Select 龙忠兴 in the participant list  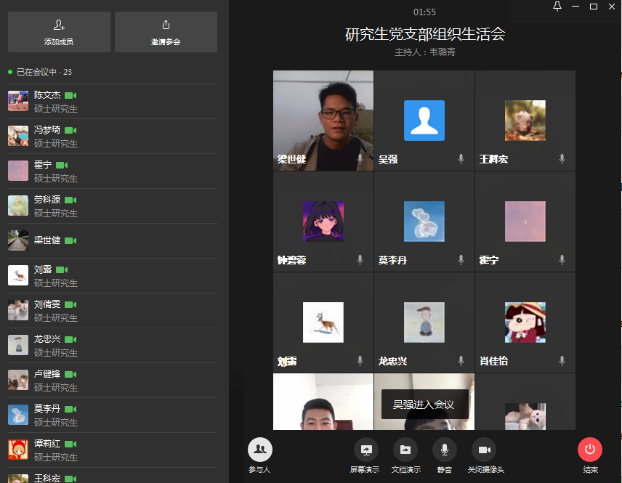click(46, 340)
